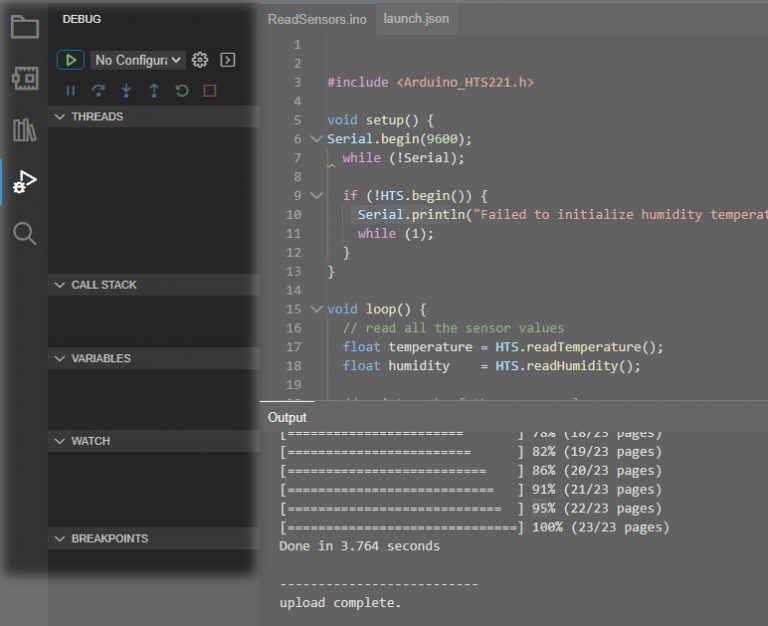Image resolution: width=768 pixels, height=626 pixels.
Task: Open the Search magnifier icon
Action: tap(24, 234)
